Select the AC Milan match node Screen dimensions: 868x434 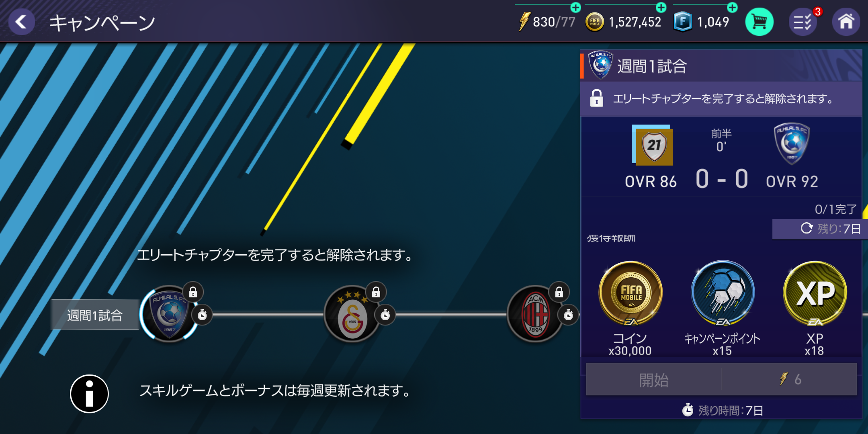pyautogui.click(x=535, y=314)
